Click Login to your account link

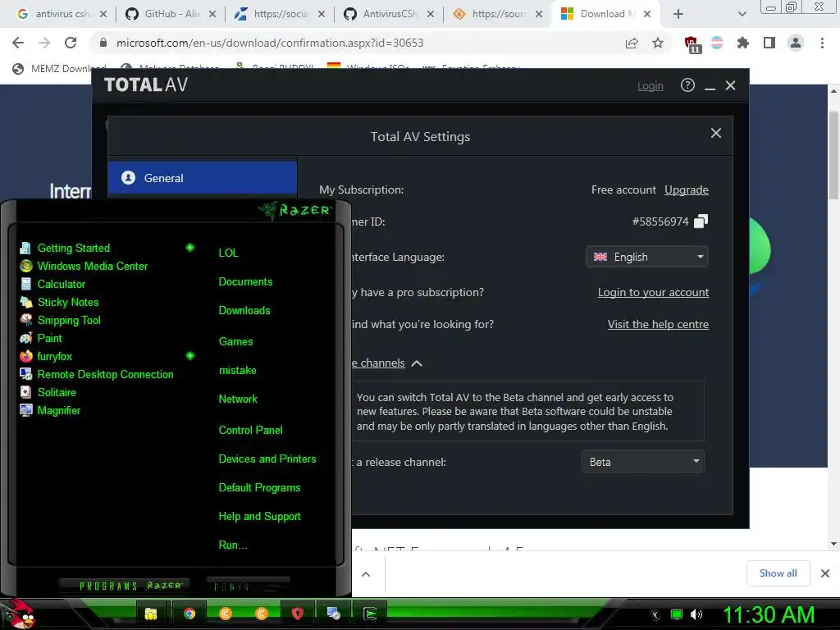653,293
